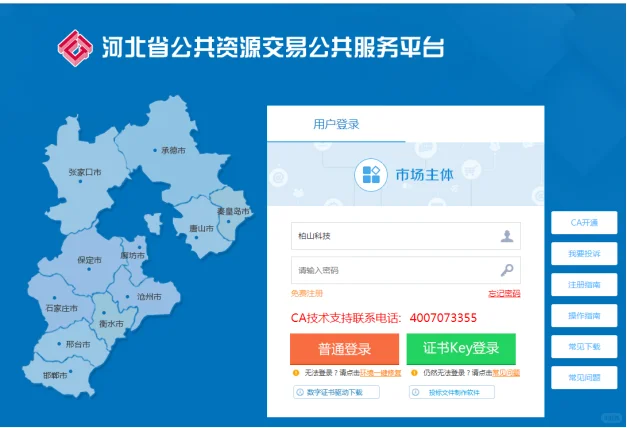Open the 常见问题 sidebar button
The image size is (627, 428).
point(584,377)
